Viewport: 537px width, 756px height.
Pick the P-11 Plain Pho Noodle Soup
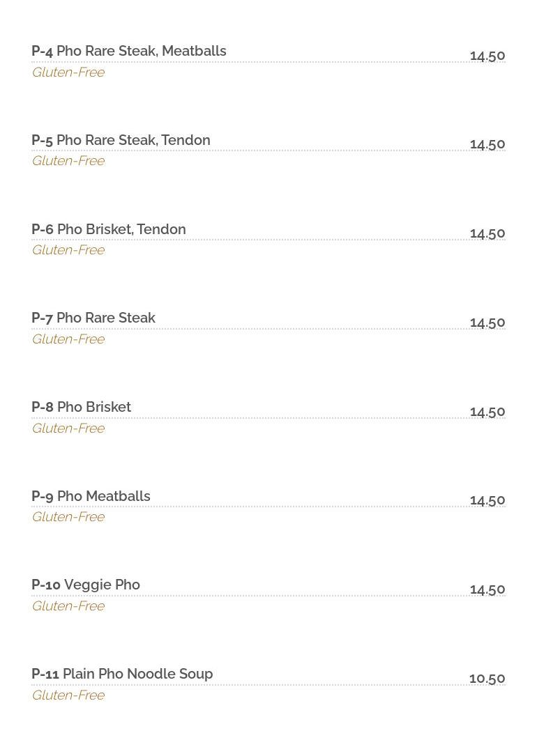[122, 674]
